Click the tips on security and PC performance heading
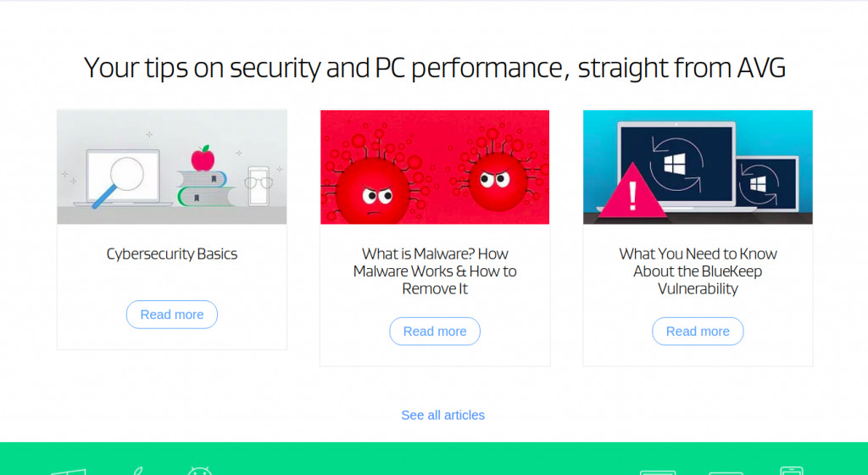Screen dimensions: 868x475 [434, 68]
